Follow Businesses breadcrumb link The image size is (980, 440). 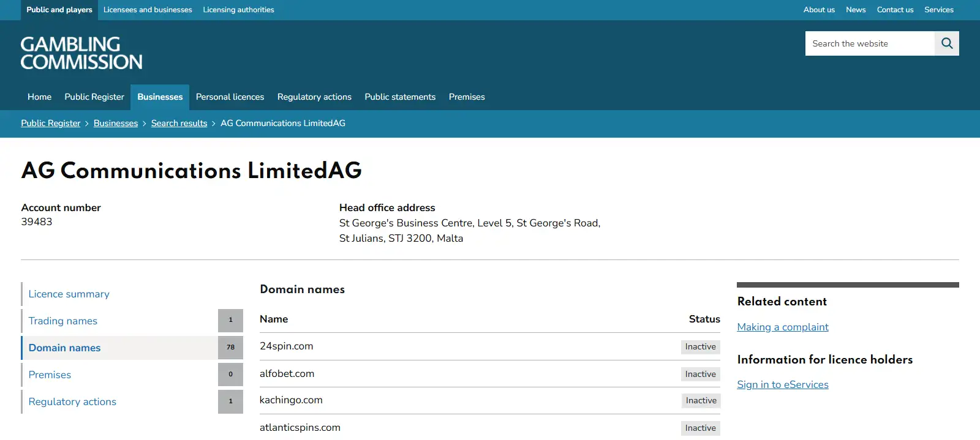click(116, 123)
